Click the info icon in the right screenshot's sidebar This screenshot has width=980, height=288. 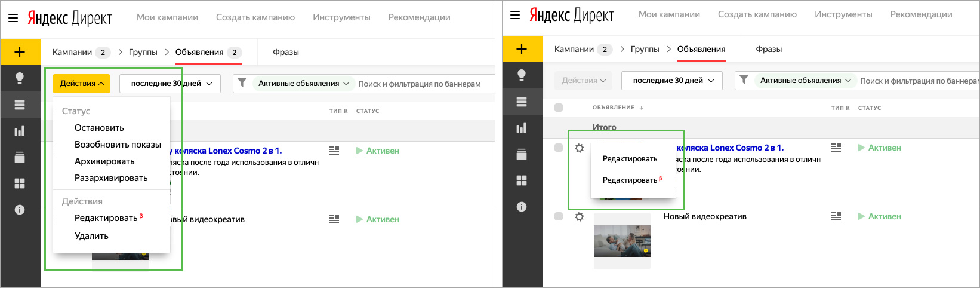[x=522, y=207]
